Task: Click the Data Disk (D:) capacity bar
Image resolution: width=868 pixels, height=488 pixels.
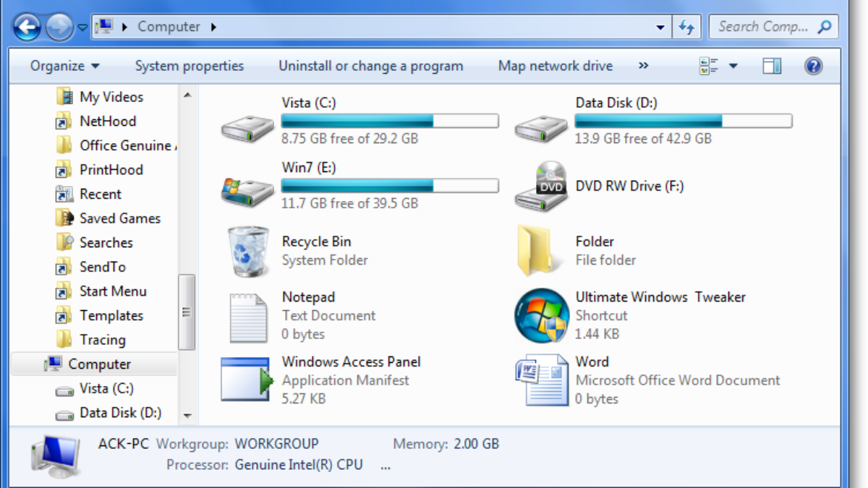Action: (684, 121)
